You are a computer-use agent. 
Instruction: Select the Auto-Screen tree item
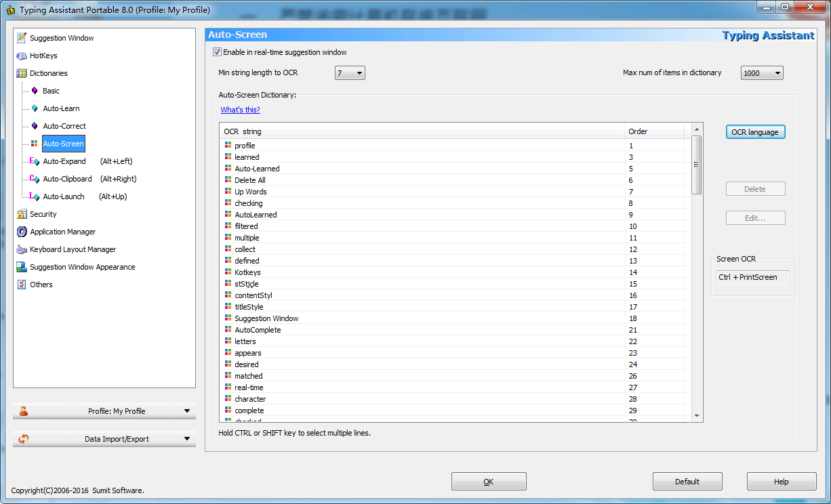pyautogui.click(x=64, y=144)
